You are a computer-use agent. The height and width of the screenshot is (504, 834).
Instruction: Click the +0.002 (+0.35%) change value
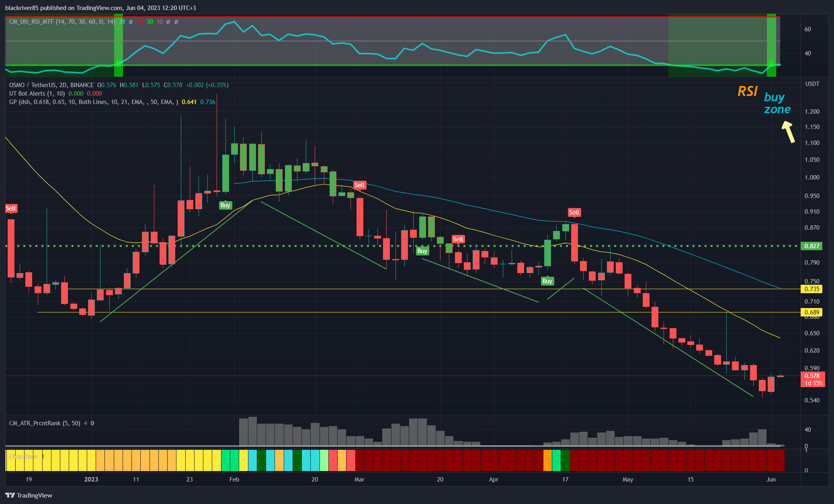[x=207, y=85]
